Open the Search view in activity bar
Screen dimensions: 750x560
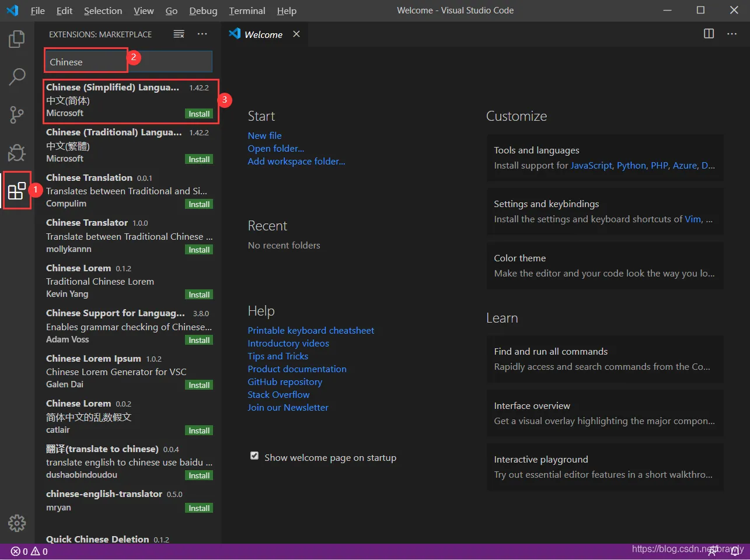[x=17, y=77]
